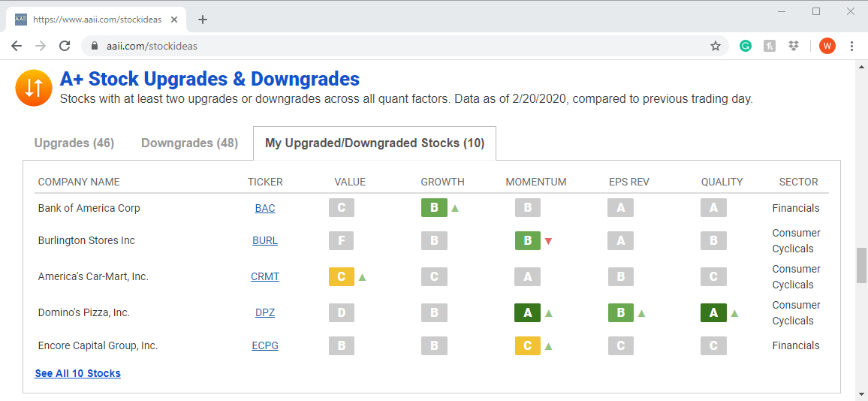Click red down arrow beside Burlington Momentum
The height and width of the screenshot is (401, 868).
(x=548, y=242)
